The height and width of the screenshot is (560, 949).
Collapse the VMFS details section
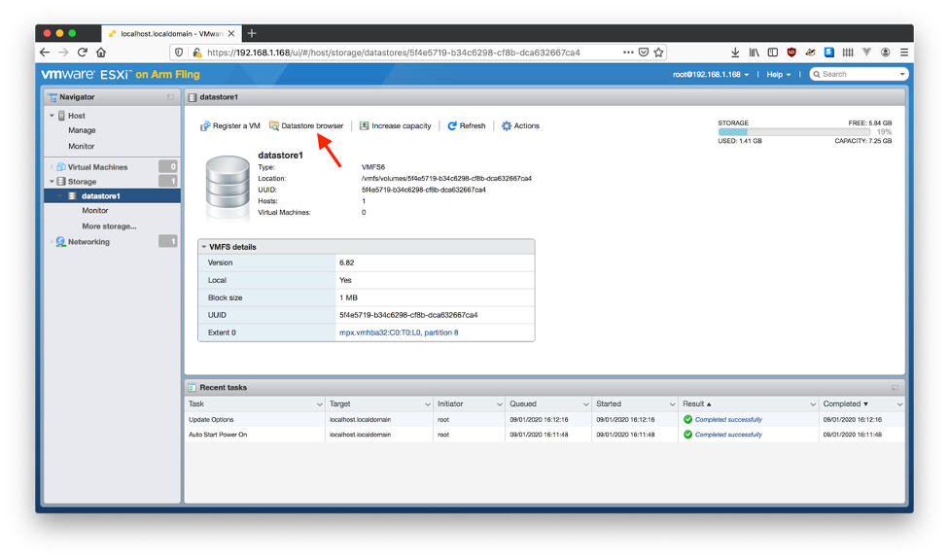point(204,247)
